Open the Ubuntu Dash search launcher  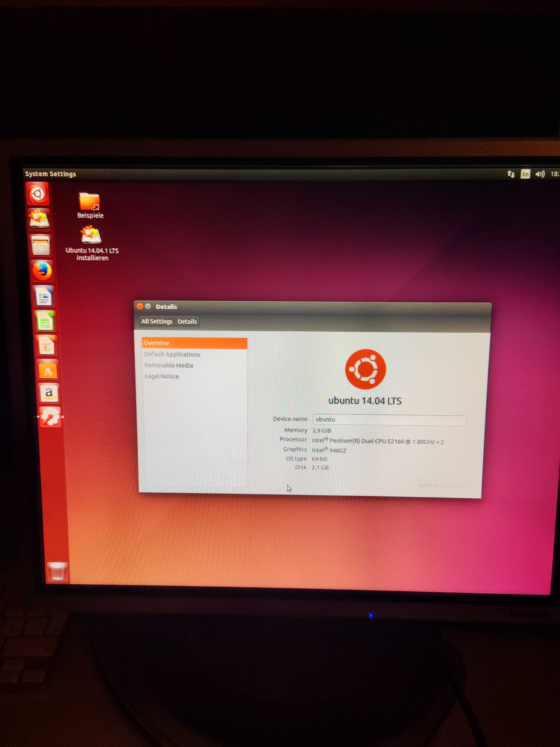pyautogui.click(x=38, y=193)
